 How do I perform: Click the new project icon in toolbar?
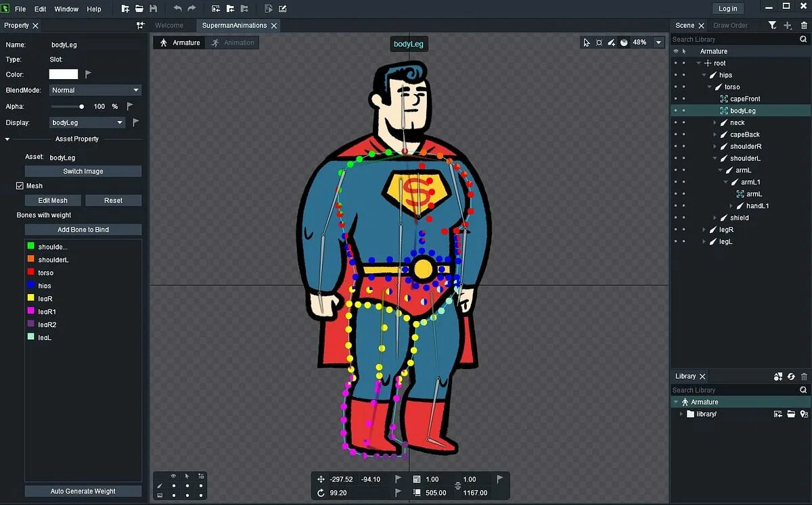pyautogui.click(x=125, y=9)
